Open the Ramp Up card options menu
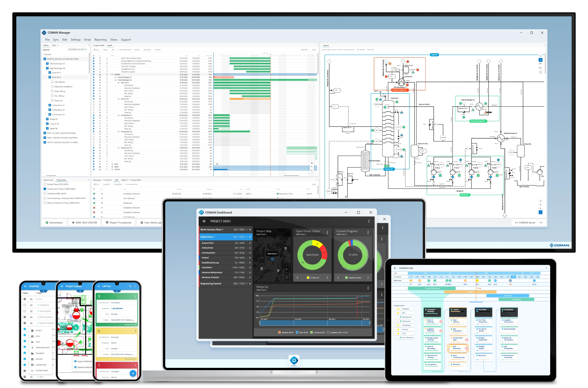Image resolution: width=588 pixels, height=388 pixels. click(x=368, y=288)
